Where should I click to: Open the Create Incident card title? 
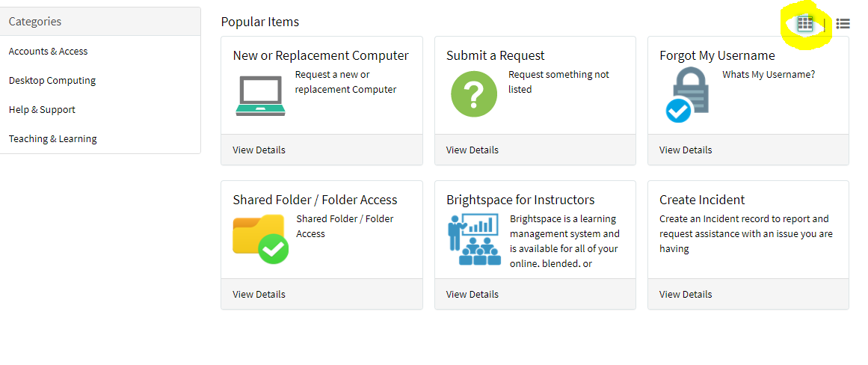point(702,200)
